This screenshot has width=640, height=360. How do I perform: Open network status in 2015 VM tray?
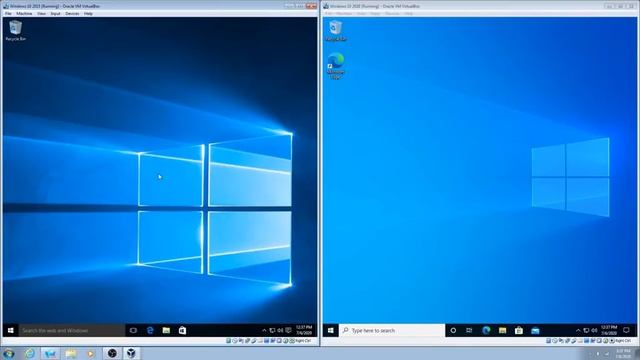point(272,330)
